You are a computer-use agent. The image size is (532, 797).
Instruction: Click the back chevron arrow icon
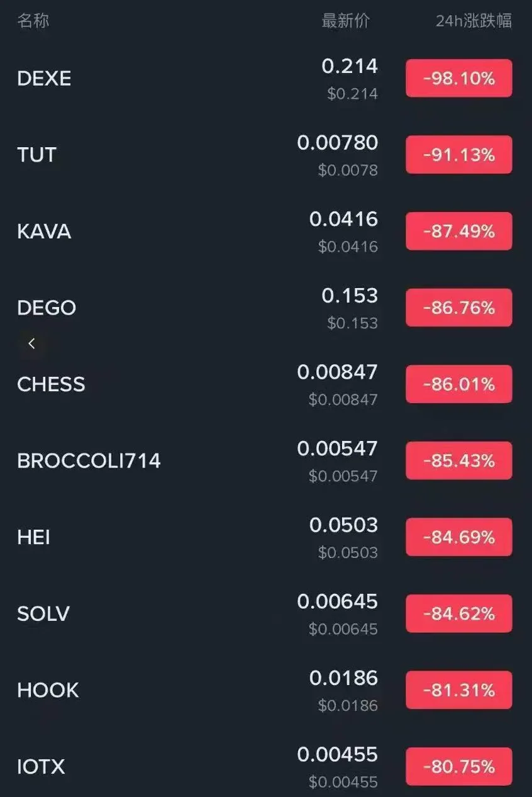[x=31, y=343]
